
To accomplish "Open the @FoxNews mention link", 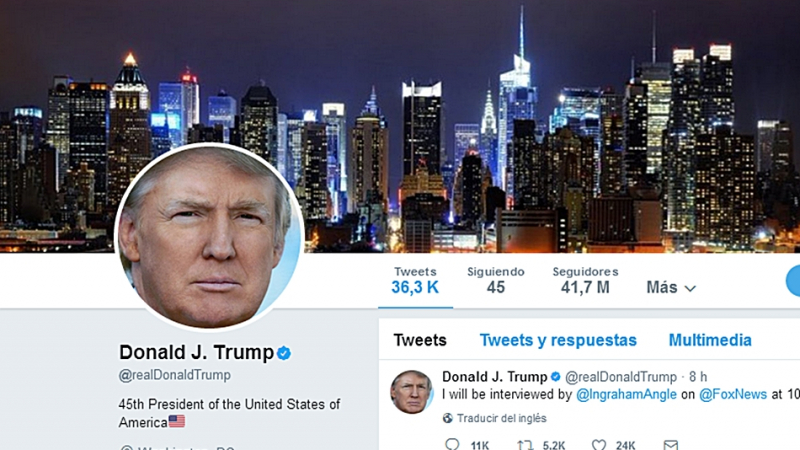I will [733, 394].
